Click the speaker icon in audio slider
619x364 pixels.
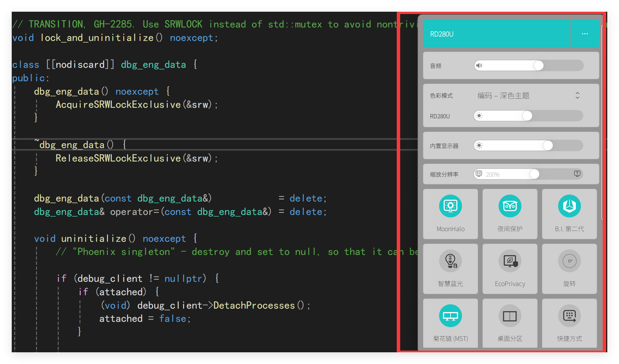click(479, 65)
